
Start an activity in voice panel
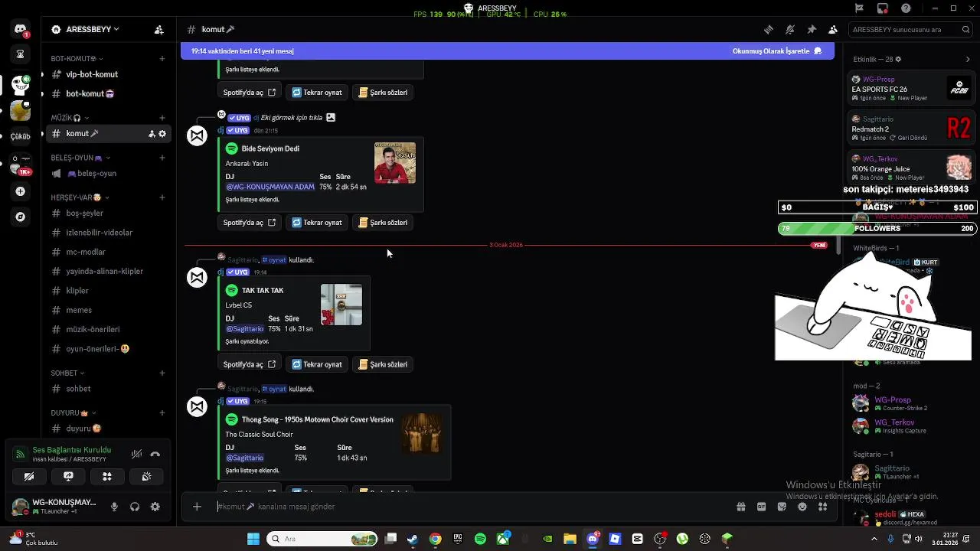[x=107, y=476]
